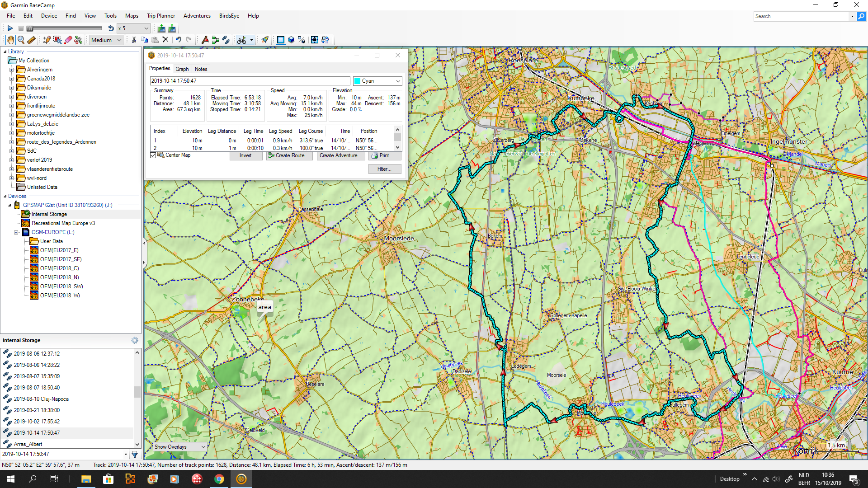Open the Maps menu

tap(132, 16)
